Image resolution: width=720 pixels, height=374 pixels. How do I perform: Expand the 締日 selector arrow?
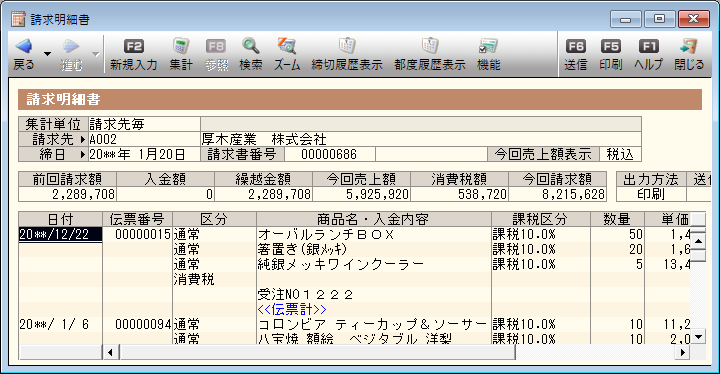[x=83, y=154]
